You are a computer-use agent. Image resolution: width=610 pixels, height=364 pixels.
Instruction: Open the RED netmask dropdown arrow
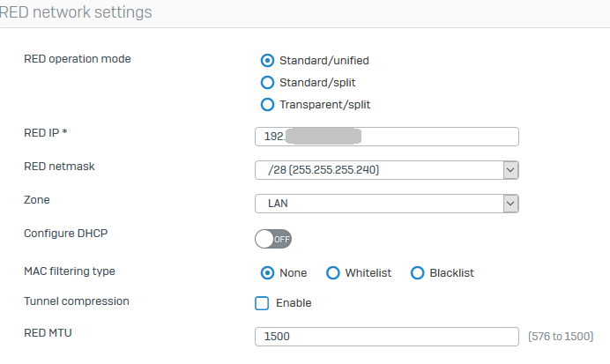[x=510, y=170]
